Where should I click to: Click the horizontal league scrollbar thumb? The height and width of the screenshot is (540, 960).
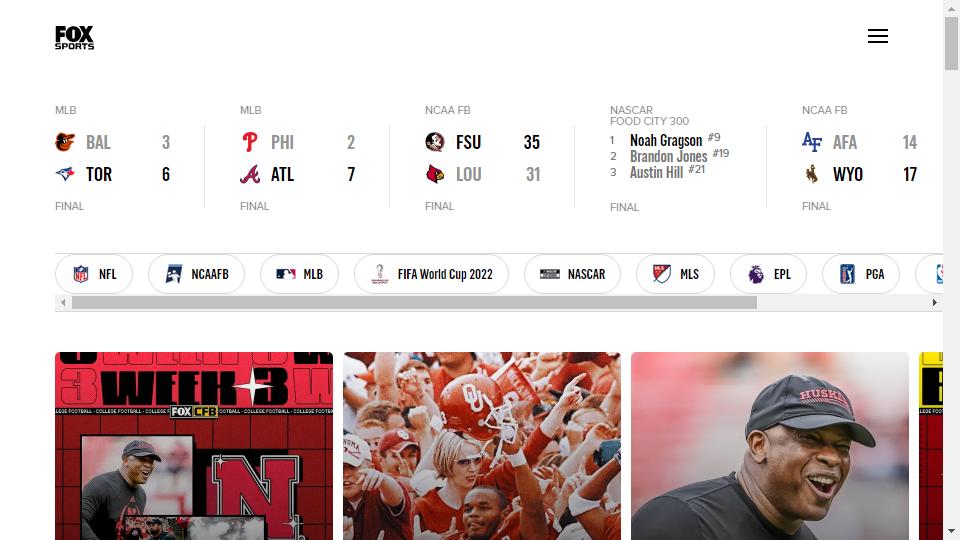[414, 302]
